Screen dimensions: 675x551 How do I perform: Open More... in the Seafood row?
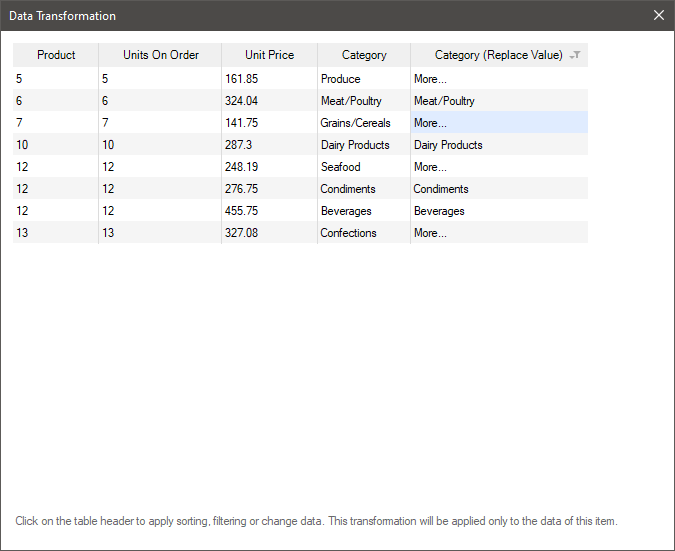point(430,167)
